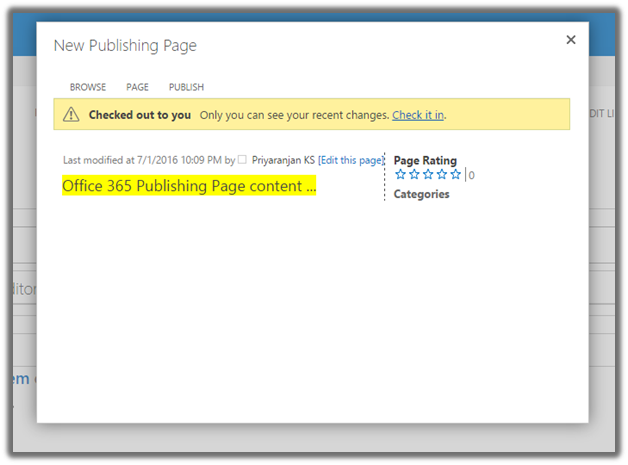Rate the page four stars
Screen dimensions: 628x465
(x=442, y=174)
